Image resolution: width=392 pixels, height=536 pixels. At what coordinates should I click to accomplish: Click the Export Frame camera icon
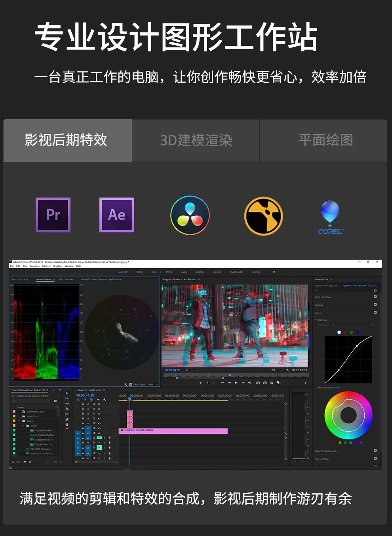click(272, 382)
